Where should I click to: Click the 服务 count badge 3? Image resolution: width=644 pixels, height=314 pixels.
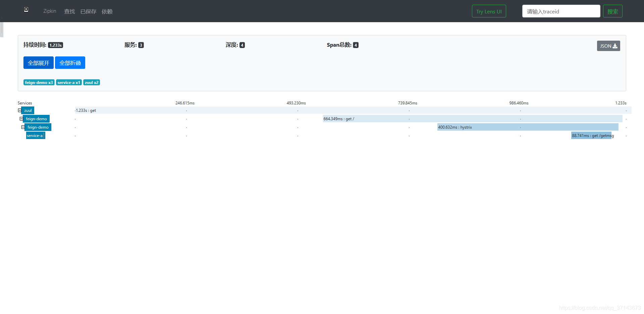tap(141, 45)
